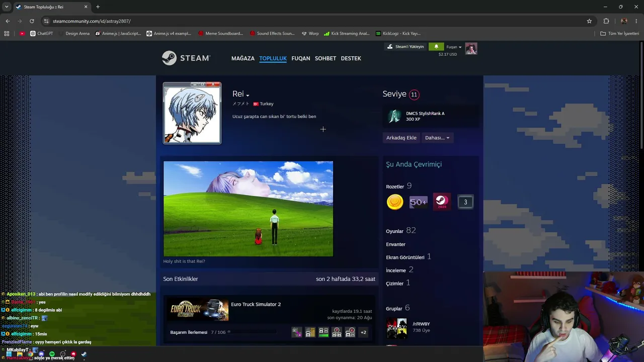The height and width of the screenshot is (362, 644).
Task: Open the /r/RWBY group link
Action: tap(421, 324)
